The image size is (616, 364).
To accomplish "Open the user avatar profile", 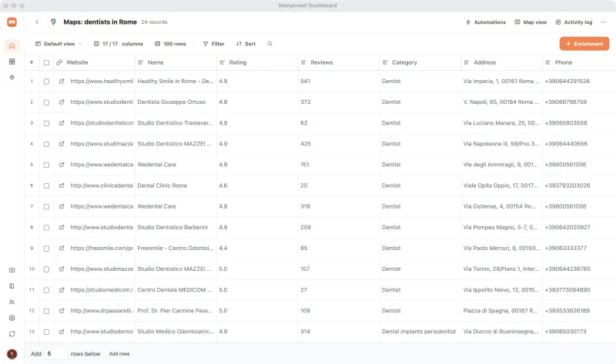I will click(12, 354).
